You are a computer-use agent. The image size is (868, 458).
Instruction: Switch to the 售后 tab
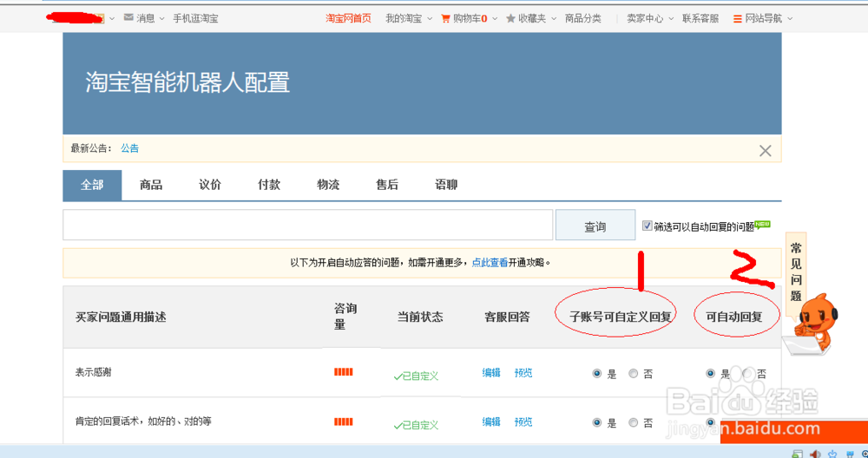tap(387, 186)
